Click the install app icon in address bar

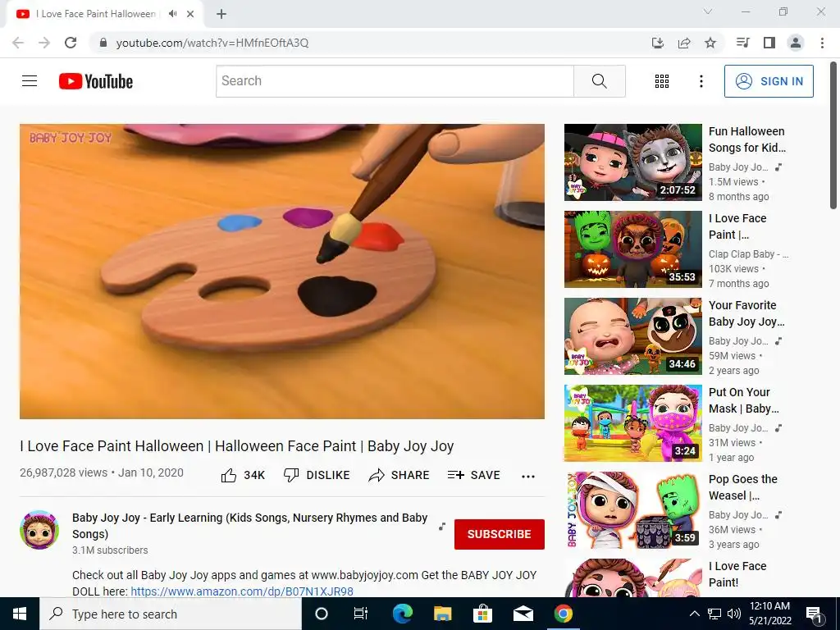pyautogui.click(x=658, y=43)
